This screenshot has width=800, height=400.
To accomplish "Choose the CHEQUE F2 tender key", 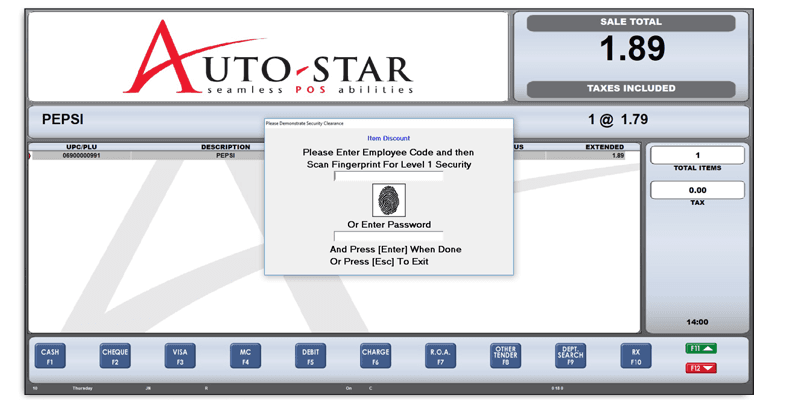I will 115,356.
